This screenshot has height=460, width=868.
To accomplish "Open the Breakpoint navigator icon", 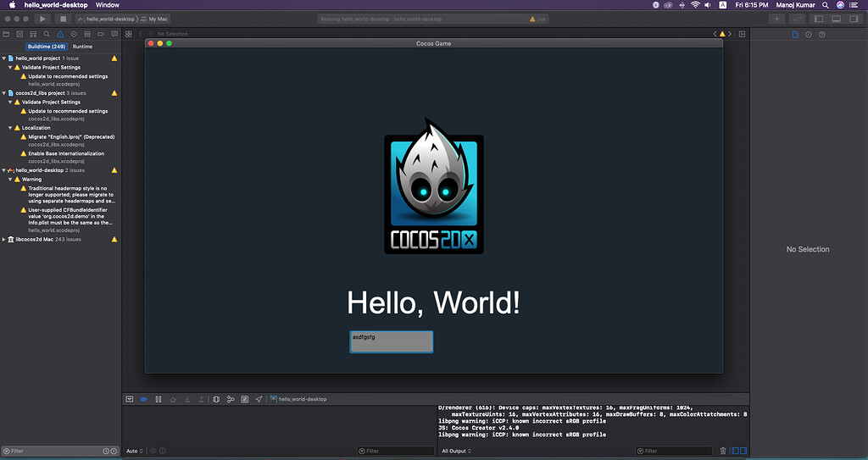I will tap(101, 34).
